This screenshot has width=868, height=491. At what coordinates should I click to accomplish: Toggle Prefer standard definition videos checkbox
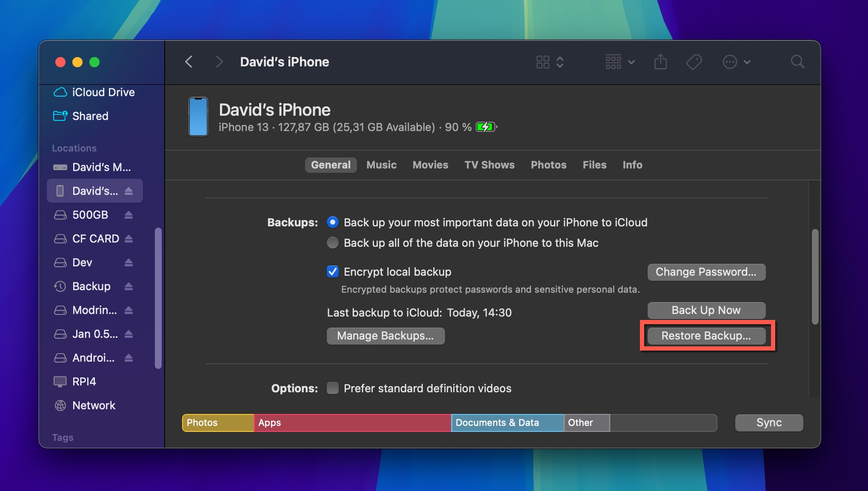[333, 388]
